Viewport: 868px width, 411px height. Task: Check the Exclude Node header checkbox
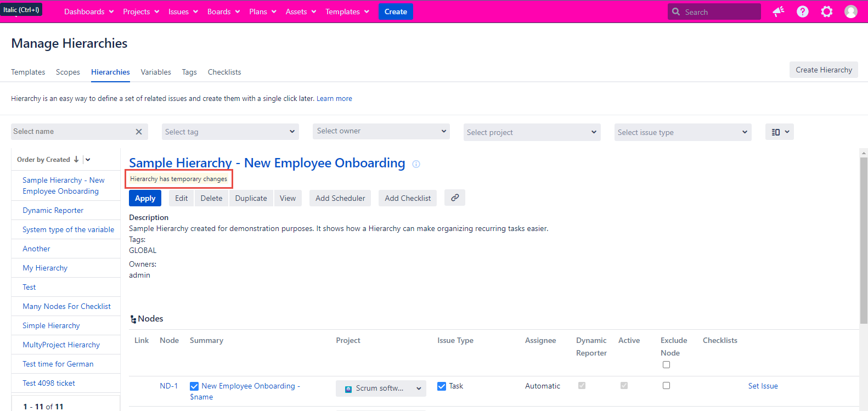(x=666, y=365)
